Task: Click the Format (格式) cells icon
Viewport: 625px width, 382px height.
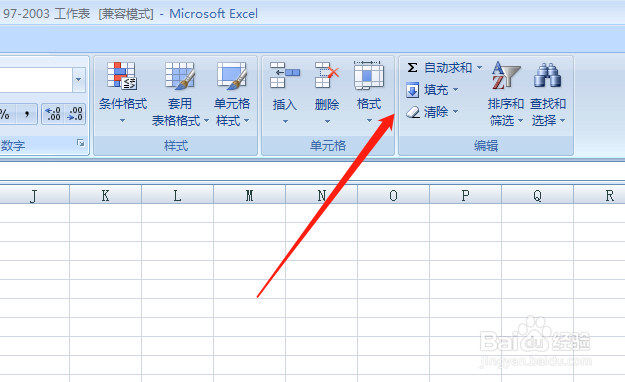Action: point(369,75)
